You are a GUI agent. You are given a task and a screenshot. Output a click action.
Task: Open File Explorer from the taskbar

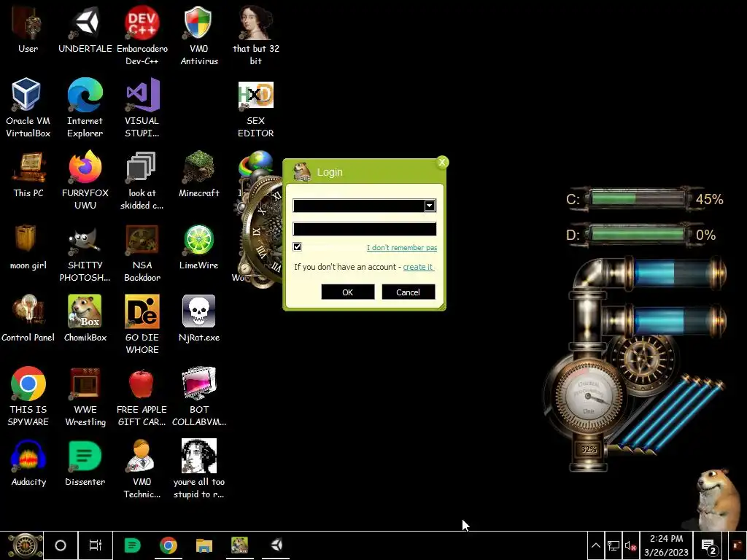coord(204,545)
